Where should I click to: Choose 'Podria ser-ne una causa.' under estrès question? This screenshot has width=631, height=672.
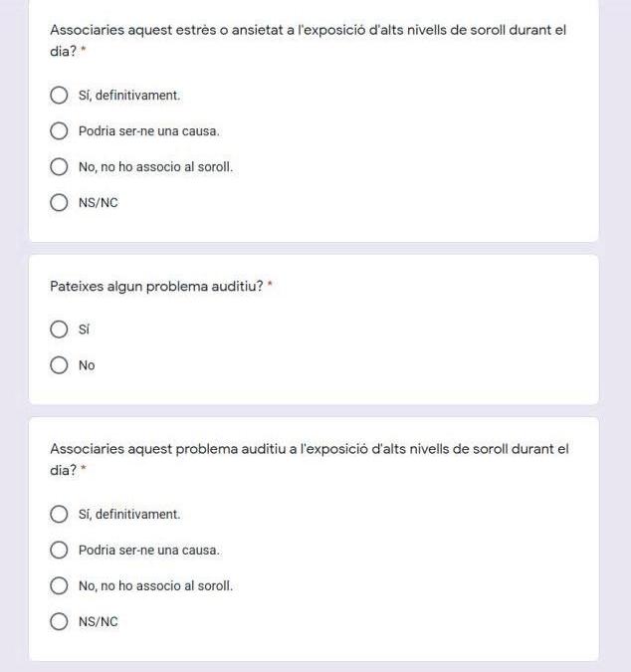(59, 131)
